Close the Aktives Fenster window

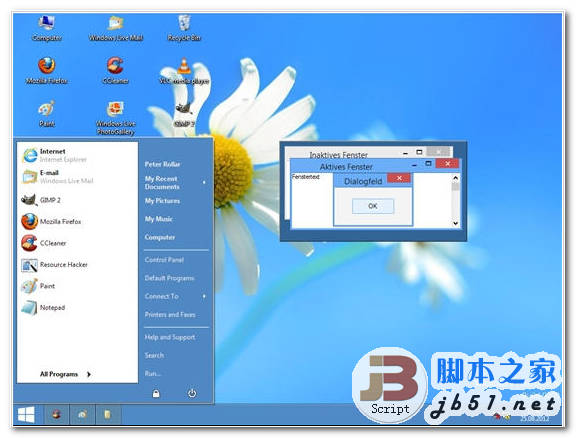click(x=447, y=164)
